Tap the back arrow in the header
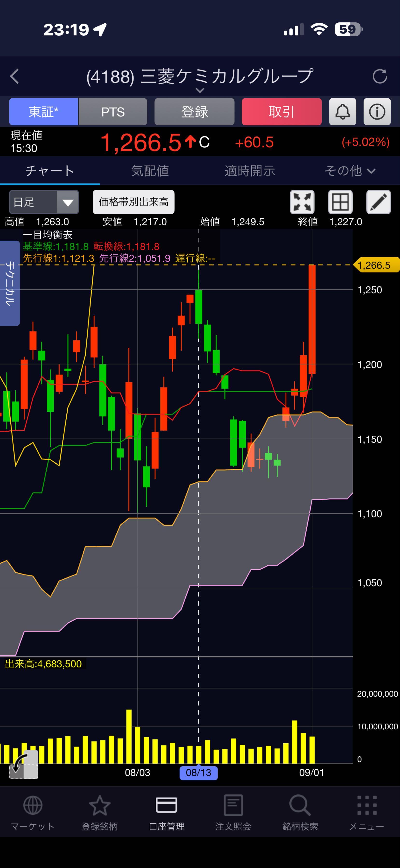The width and height of the screenshot is (400, 868). click(14, 76)
